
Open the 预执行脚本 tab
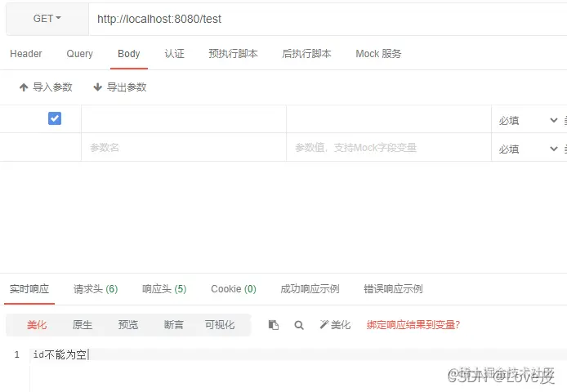[233, 54]
